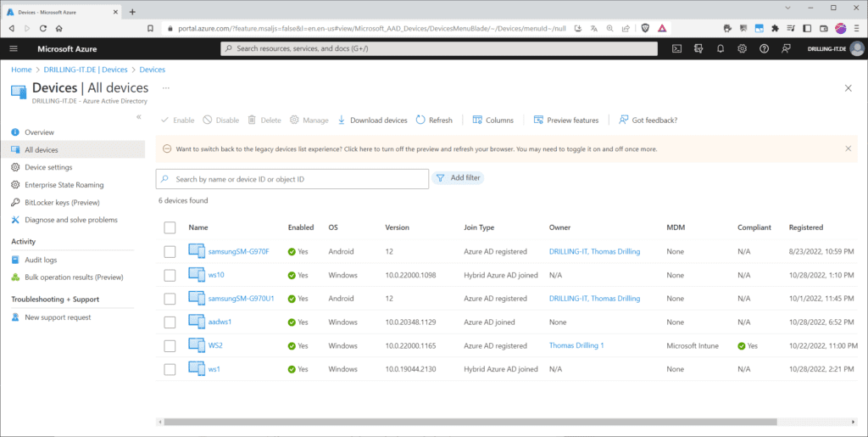The width and height of the screenshot is (868, 437).
Task: Click the DRILLING-IT.DE account avatar
Action: pyautogui.click(x=857, y=48)
